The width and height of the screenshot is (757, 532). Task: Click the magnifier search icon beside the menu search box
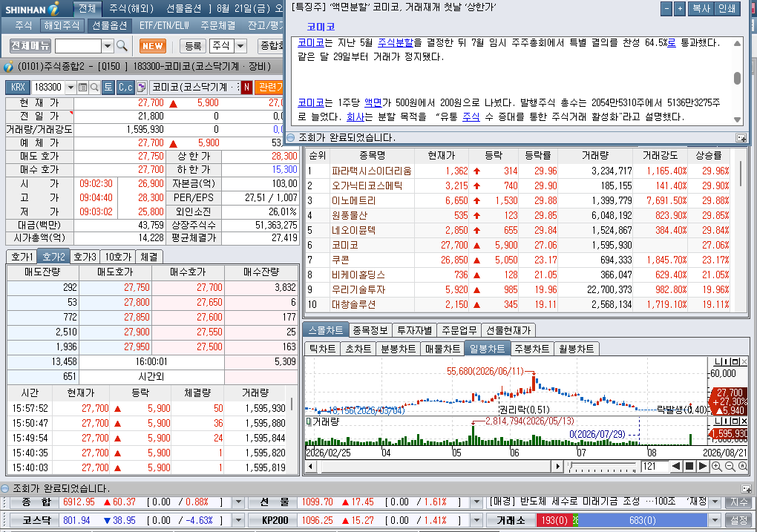click(x=122, y=46)
